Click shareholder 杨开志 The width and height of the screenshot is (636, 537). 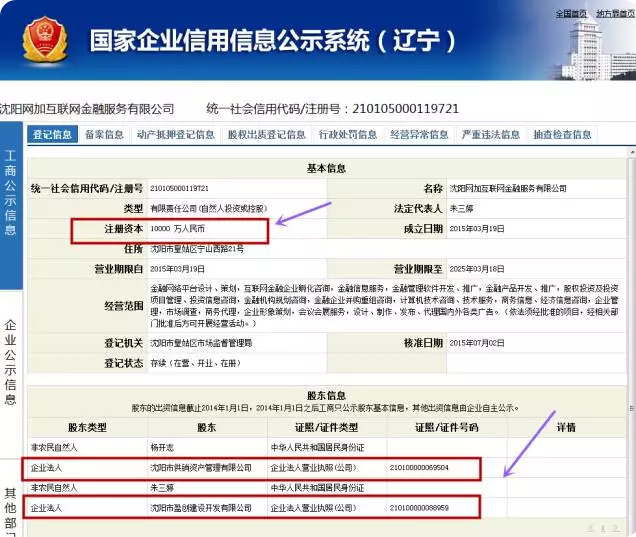pyautogui.click(x=162, y=447)
